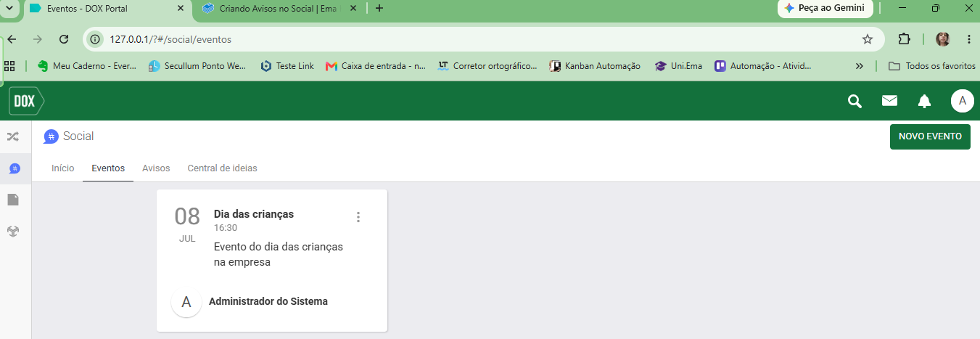Click the Administrador do Sistema avatar
The width and height of the screenshot is (980, 339).
coord(186,302)
